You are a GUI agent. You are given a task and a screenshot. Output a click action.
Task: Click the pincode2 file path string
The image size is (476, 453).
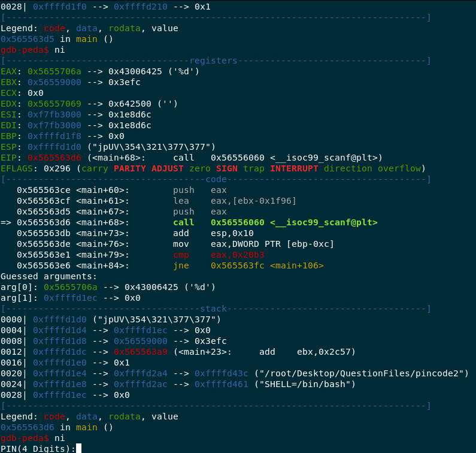click(361, 373)
